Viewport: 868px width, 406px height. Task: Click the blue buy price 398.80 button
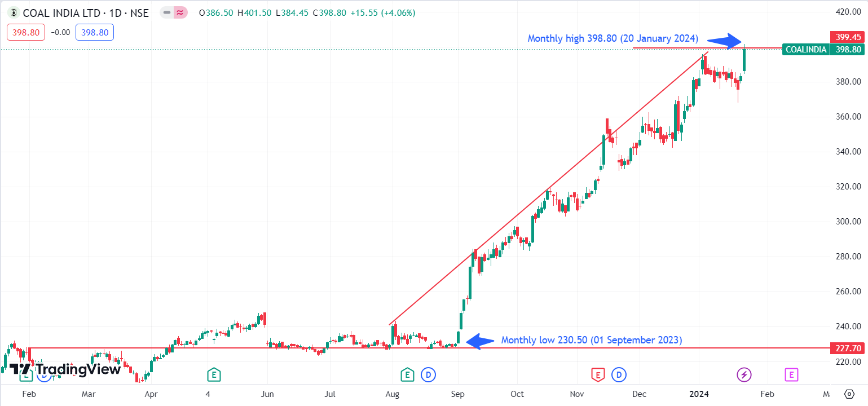95,32
